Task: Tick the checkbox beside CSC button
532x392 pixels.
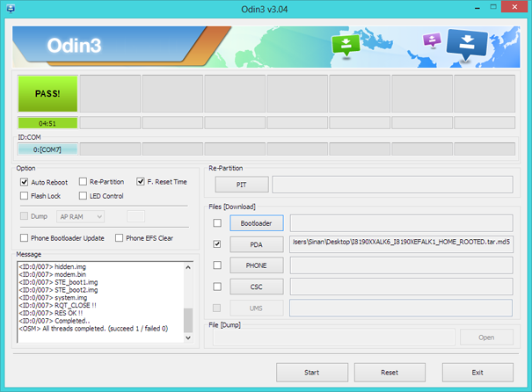Action: coord(217,287)
